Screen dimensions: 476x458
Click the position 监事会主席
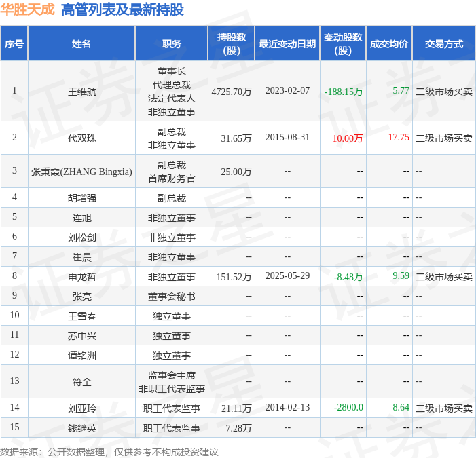172,375
